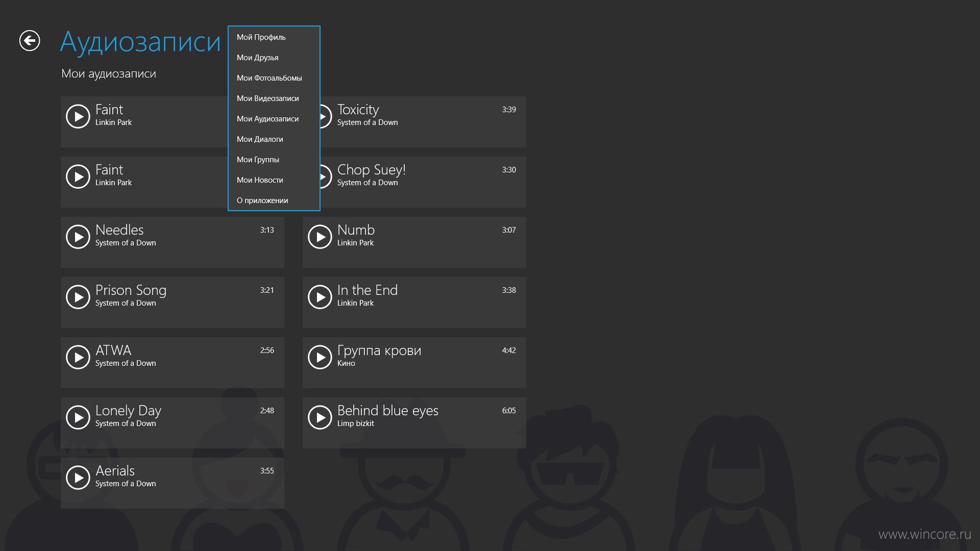Open Мои Новости feed
This screenshot has height=551, width=980.
coord(274,180)
